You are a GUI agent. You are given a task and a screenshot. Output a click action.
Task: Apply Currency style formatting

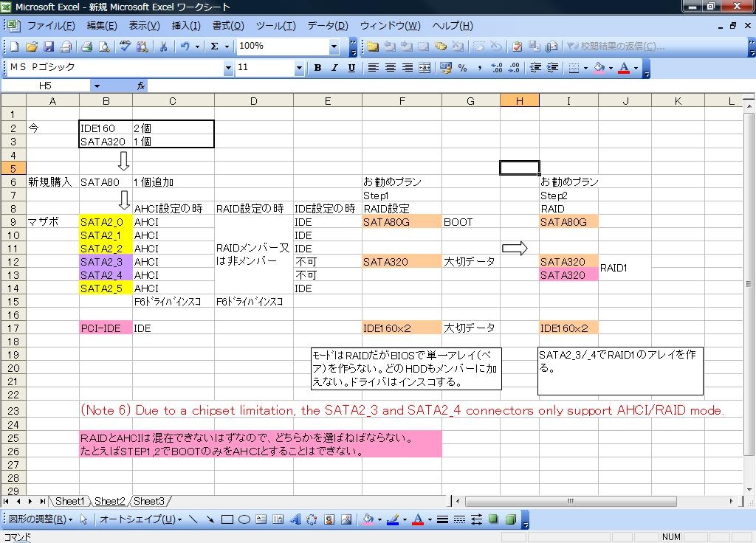445,68
